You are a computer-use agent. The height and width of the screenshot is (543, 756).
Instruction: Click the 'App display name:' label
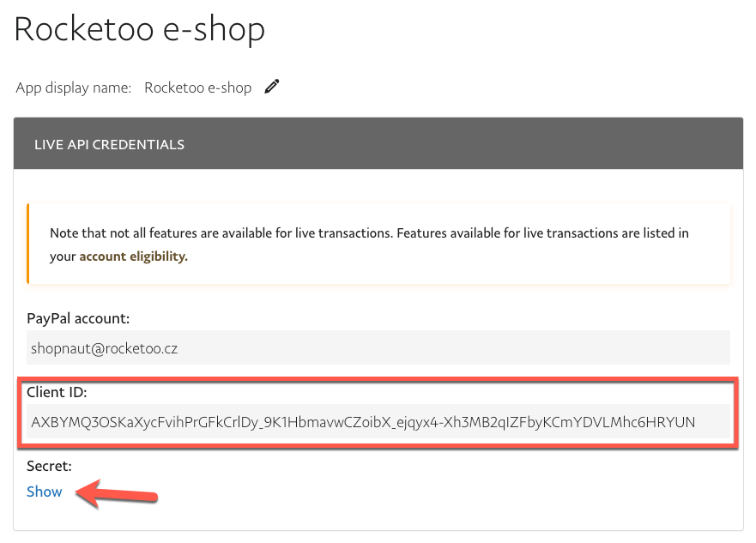[x=74, y=87]
